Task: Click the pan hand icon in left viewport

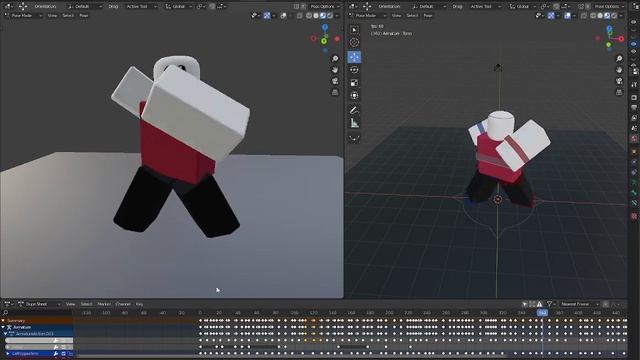Action: [335, 70]
